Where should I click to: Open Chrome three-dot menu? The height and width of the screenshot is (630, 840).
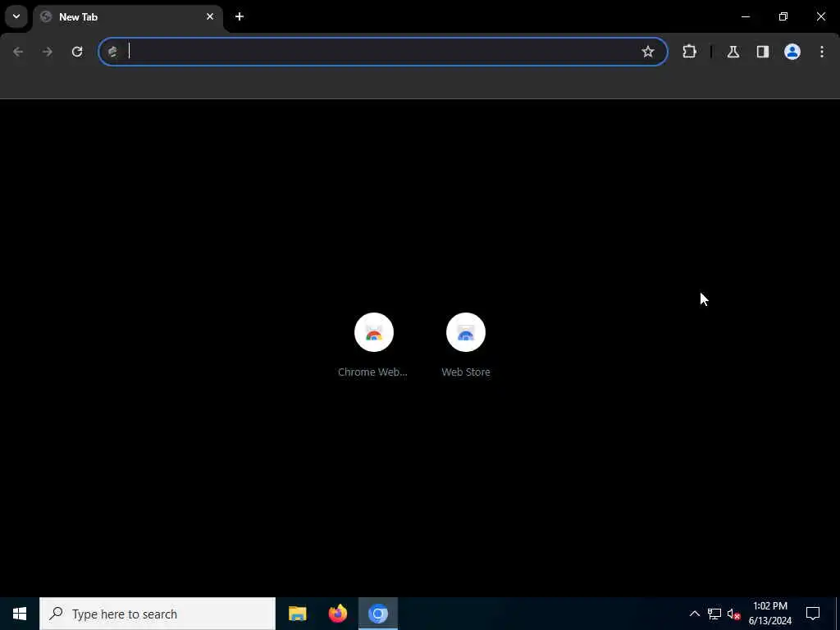pyautogui.click(x=822, y=52)
